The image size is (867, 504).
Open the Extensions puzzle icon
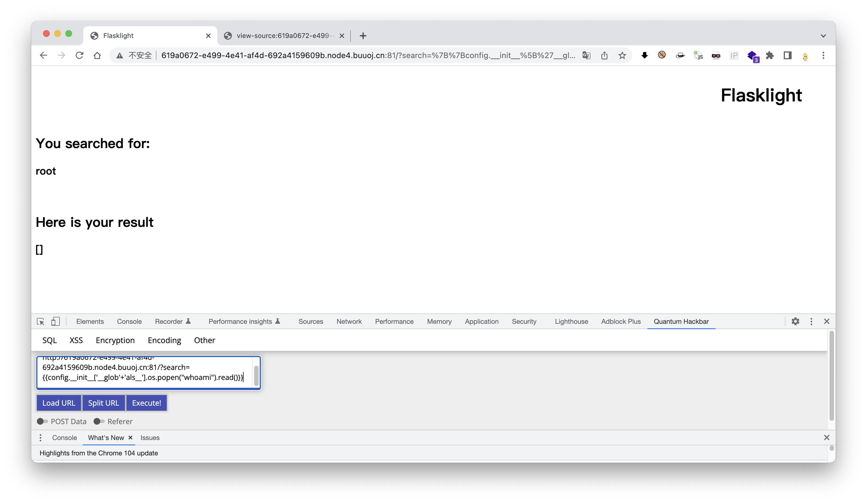point(770,55)
